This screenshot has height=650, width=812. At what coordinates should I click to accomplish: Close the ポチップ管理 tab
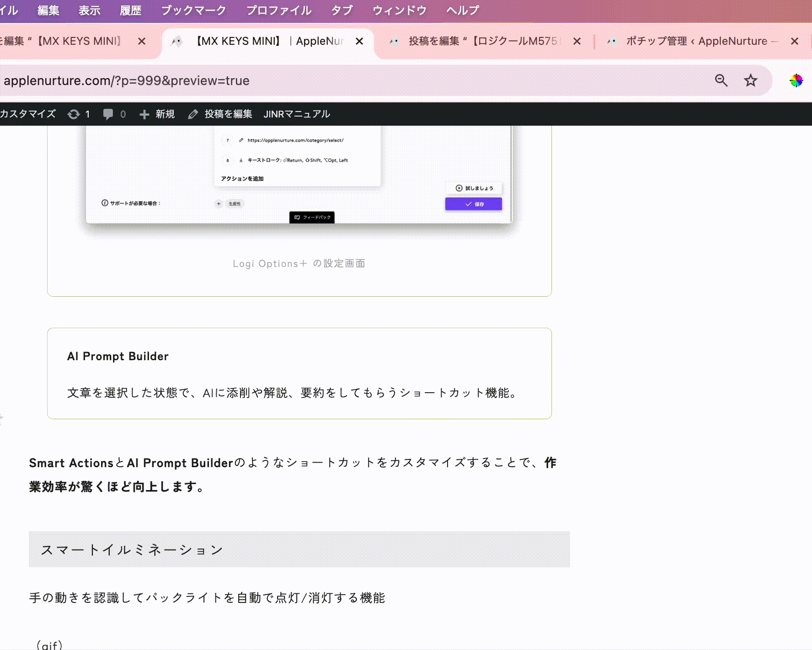coord(795,42)
